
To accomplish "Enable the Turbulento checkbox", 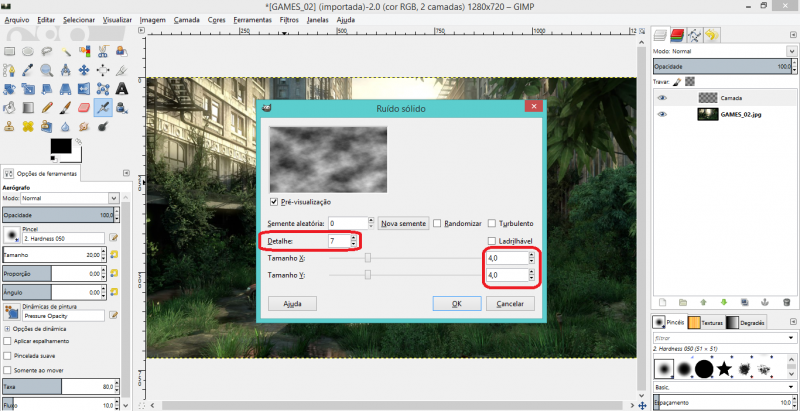I will (493, 223).
